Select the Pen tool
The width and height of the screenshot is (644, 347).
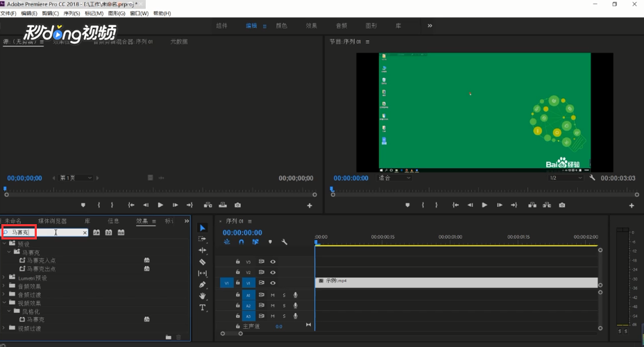(x=203, y=284)
